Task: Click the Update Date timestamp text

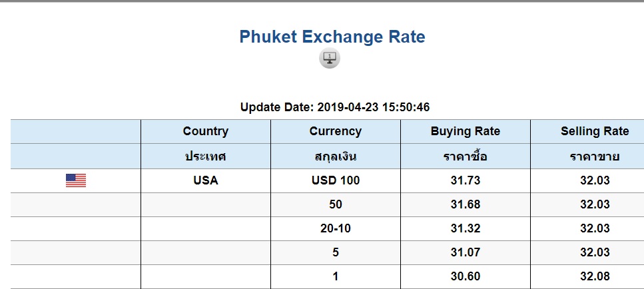Action: click(335, 107)
